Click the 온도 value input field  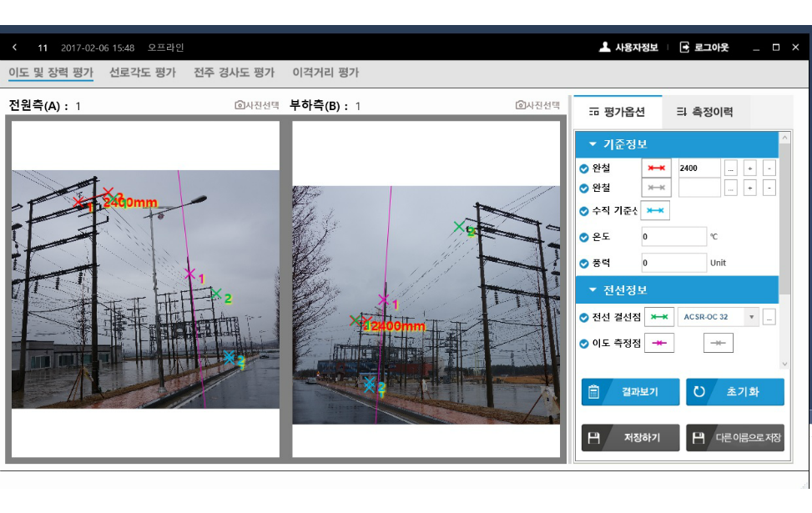[x=673, y=237]
